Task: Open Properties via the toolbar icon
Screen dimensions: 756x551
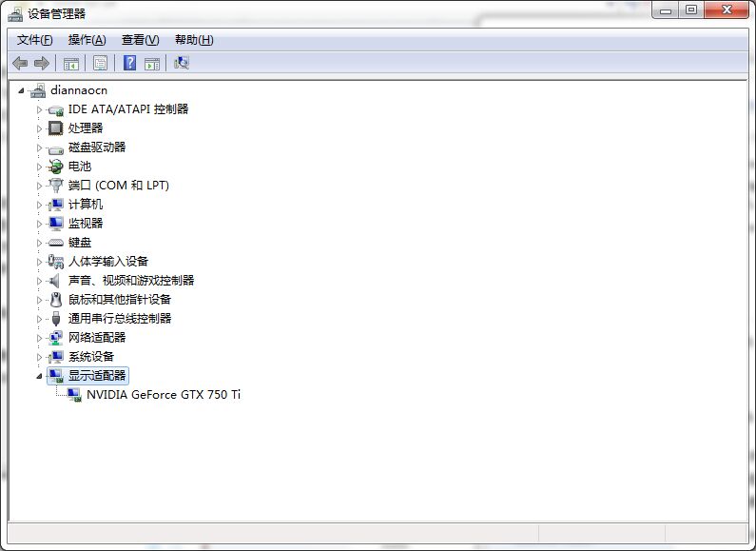Action: tap(100, 63)
